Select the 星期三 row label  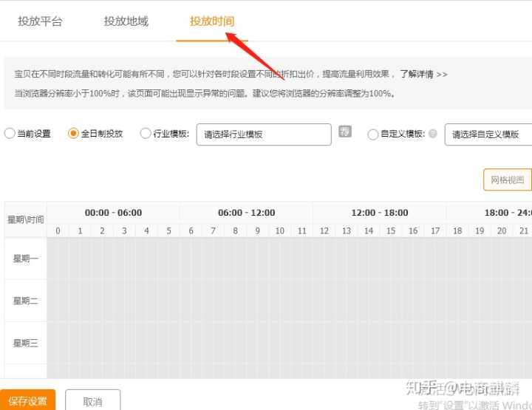tap(26, 344)
